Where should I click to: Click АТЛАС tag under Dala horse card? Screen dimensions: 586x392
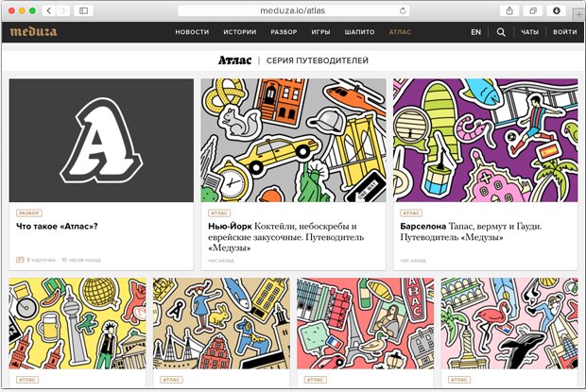click(x=171, y=380)
